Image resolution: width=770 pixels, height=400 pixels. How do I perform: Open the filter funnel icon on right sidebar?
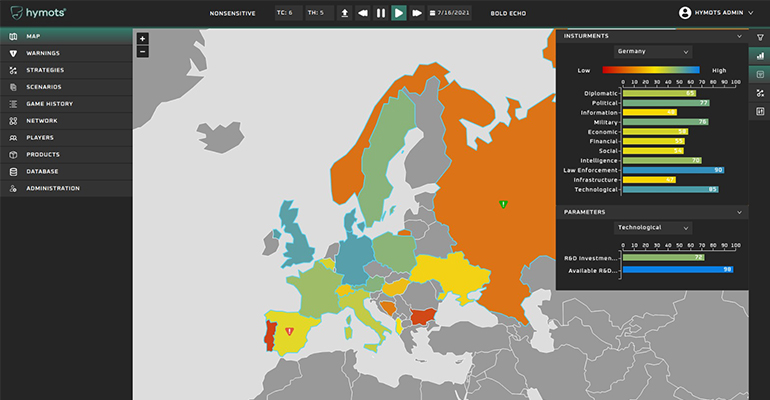(759, 37)
